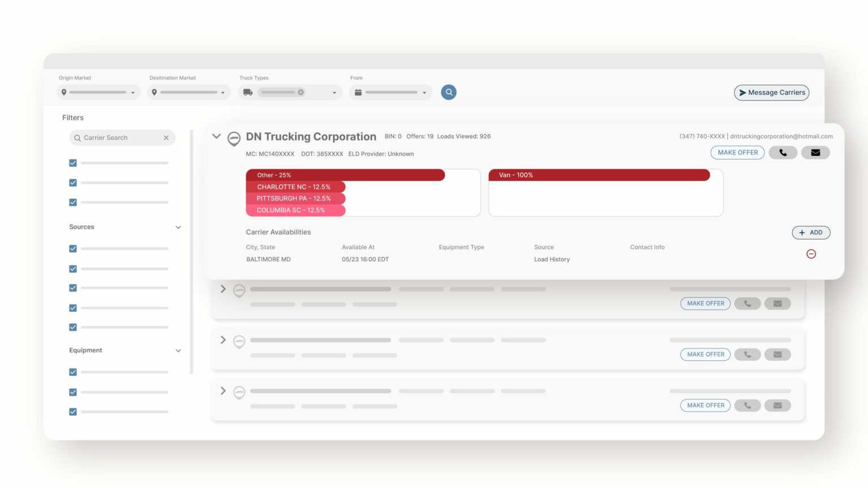Collapse the Sources filter section

(x=178, y=227)
